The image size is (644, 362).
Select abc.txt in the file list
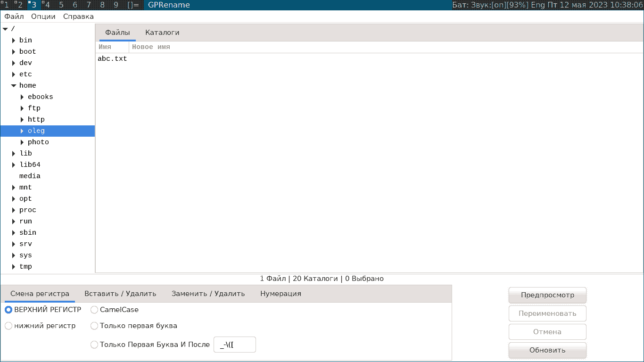[112, 59]
